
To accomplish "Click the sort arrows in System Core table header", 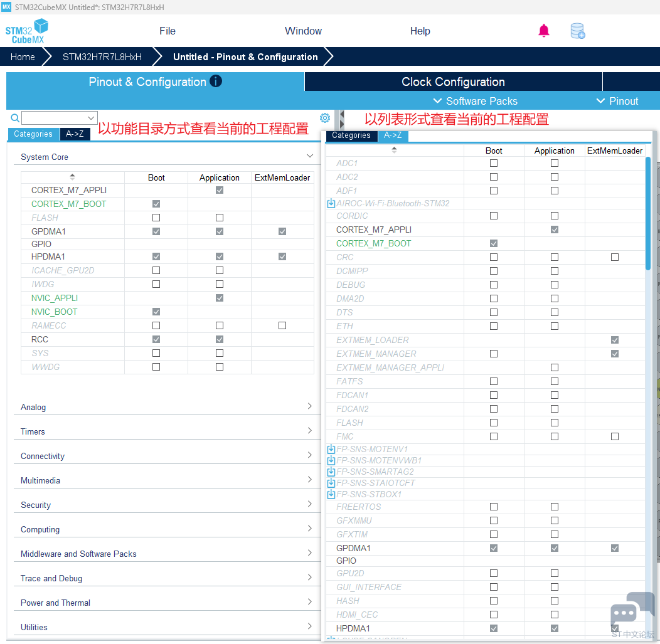I will (x=72, y=177).
